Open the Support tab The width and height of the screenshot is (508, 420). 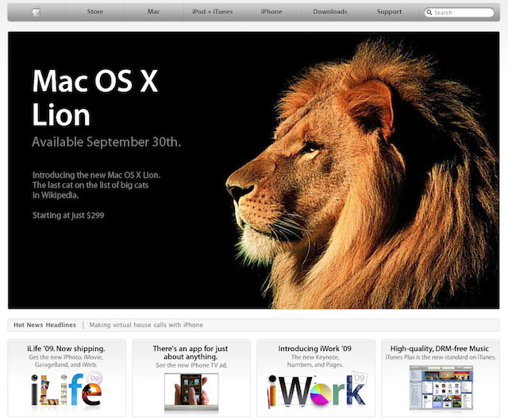coord(389,12)
